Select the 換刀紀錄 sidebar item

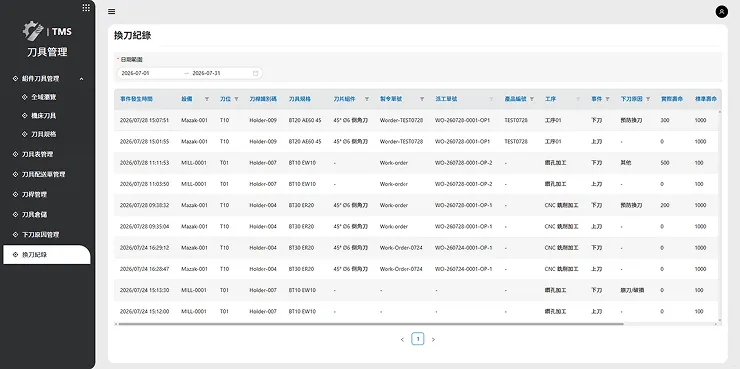pyautogui.click(x=46, y=255)
